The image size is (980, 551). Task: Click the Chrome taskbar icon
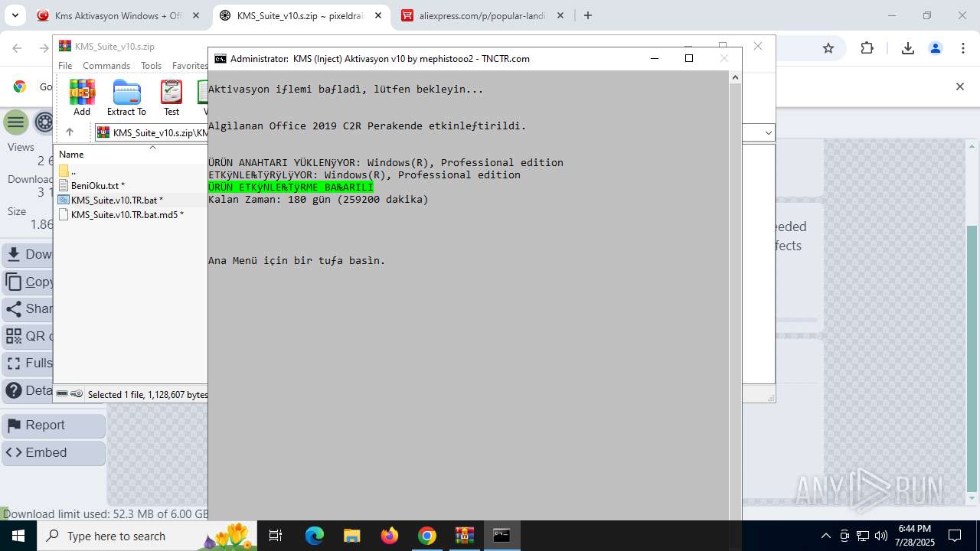coord(427,536)
